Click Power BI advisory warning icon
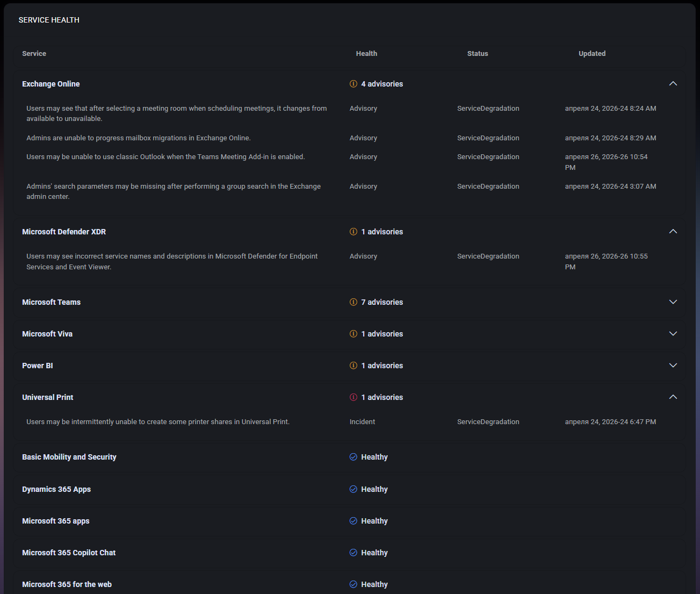Image resolution: width=700 pixels, height=594 pixels. click(353, 366)
